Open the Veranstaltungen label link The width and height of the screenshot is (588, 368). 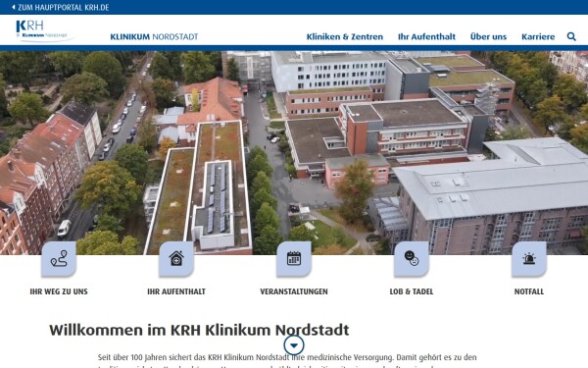tap(294, 291)
